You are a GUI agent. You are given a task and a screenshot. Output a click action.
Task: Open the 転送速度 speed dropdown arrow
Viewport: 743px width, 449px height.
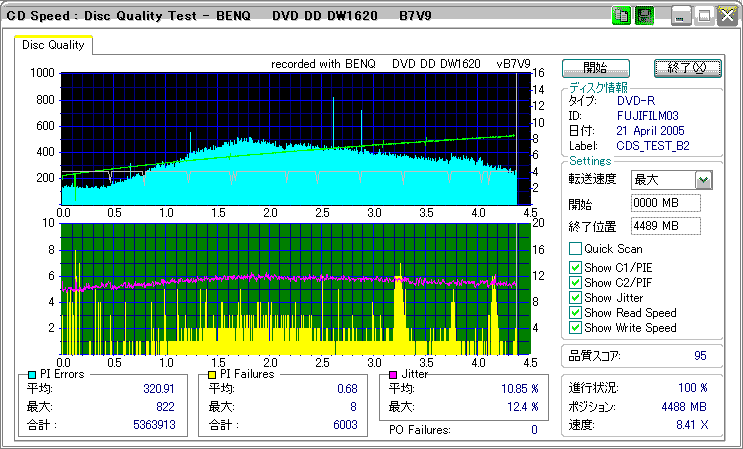(x=703, y=180)
